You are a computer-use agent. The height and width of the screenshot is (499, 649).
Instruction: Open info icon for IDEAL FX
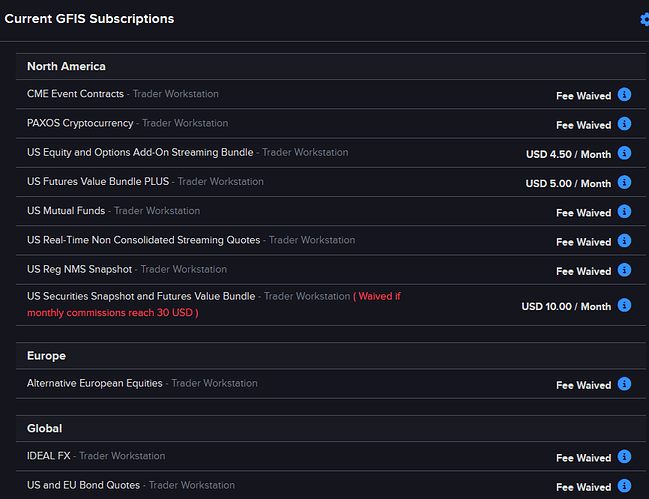click(x=624, y=457)
